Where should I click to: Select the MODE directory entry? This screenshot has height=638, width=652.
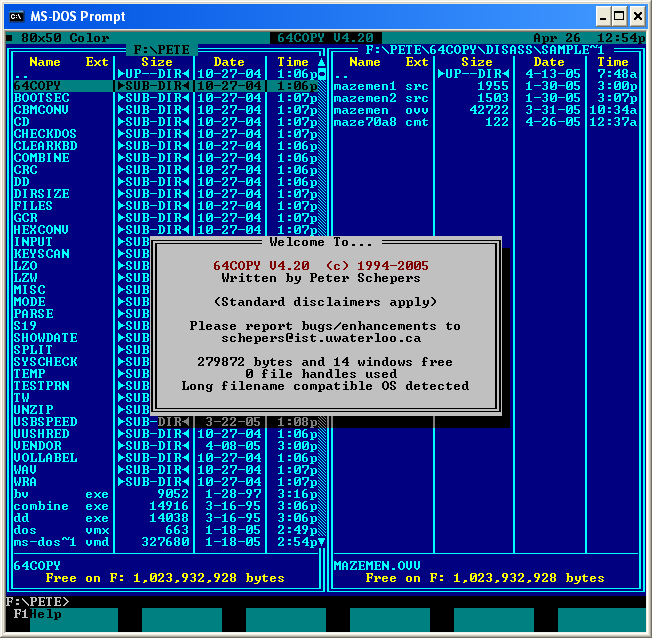coord(82,302)
